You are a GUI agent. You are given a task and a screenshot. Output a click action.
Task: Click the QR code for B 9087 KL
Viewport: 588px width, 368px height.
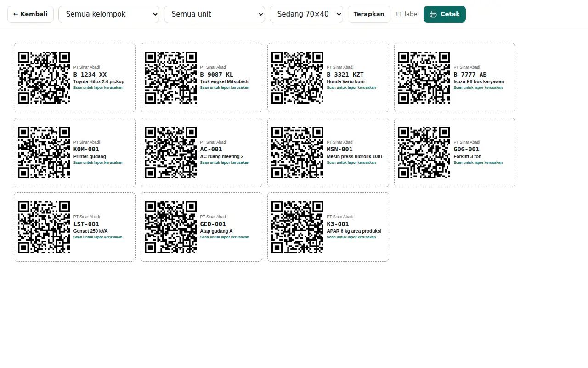click(170, 77)
